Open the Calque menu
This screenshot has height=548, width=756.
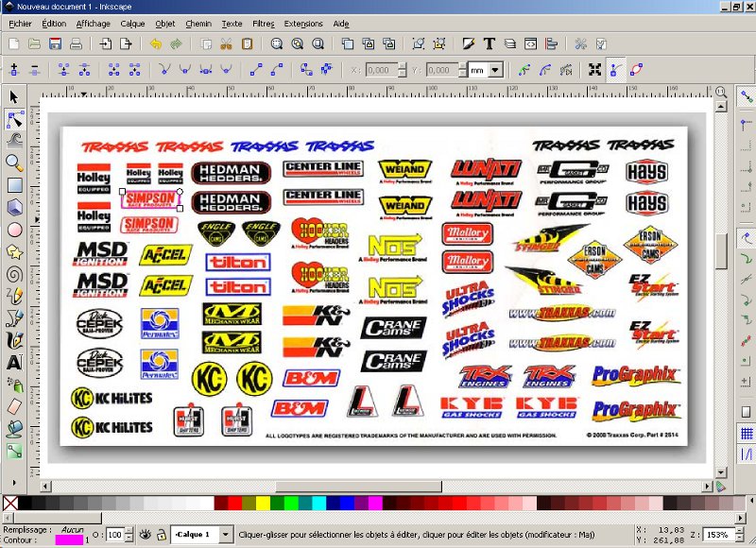(x=132, y=24)
